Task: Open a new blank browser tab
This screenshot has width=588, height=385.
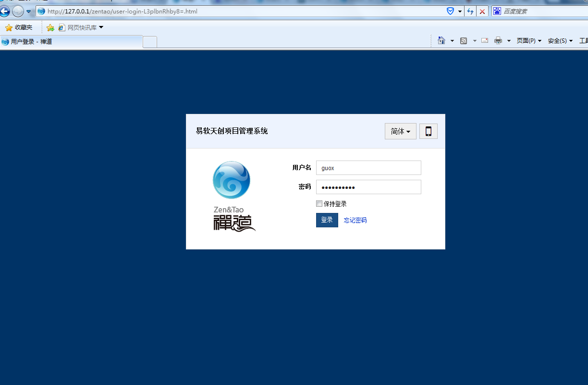Action: click(x=150, y=42)
